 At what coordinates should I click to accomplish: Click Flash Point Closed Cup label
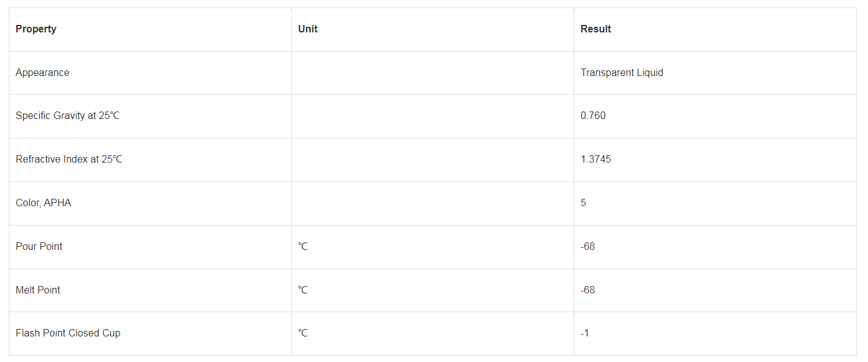click(68, 333)
